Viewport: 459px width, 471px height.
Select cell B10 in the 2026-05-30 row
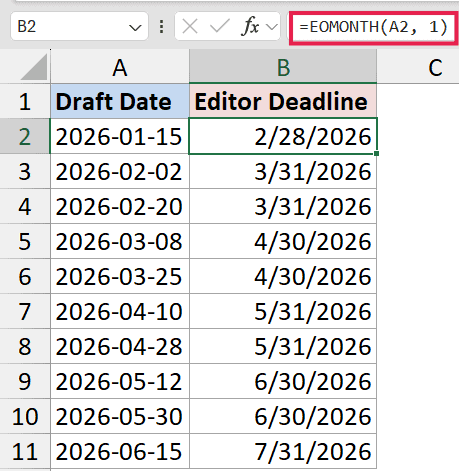pyautogui.click(x=283, y=416)
